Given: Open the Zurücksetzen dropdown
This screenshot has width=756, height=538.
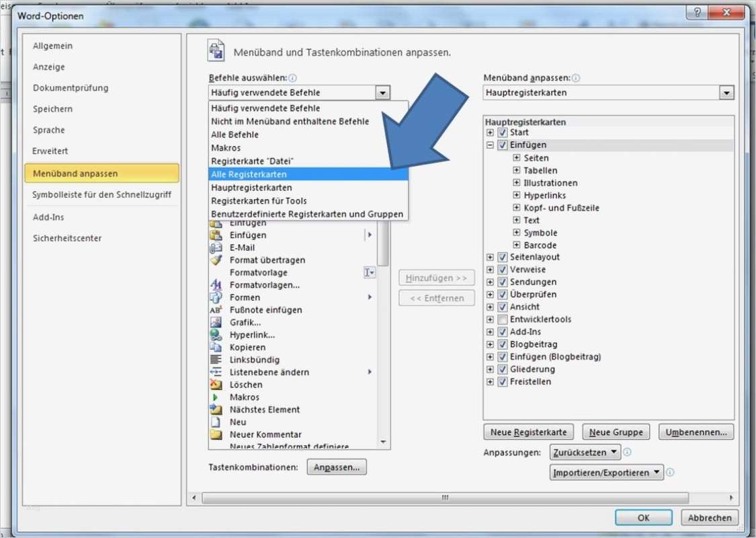Looking at the screenshot, I should 585,452.
